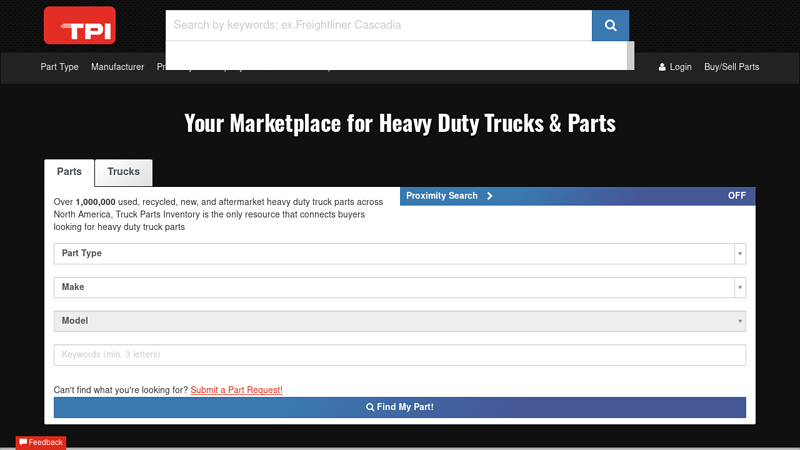Click the blue magnifier search button
The height and width of the screenshot is (450, 800).
click(x=610, y=26)
